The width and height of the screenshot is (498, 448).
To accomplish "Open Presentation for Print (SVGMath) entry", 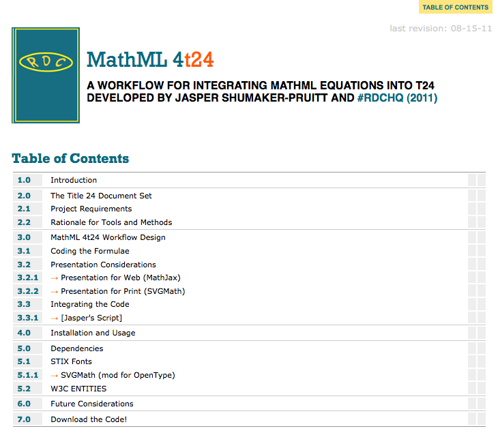I will point(123,291).
